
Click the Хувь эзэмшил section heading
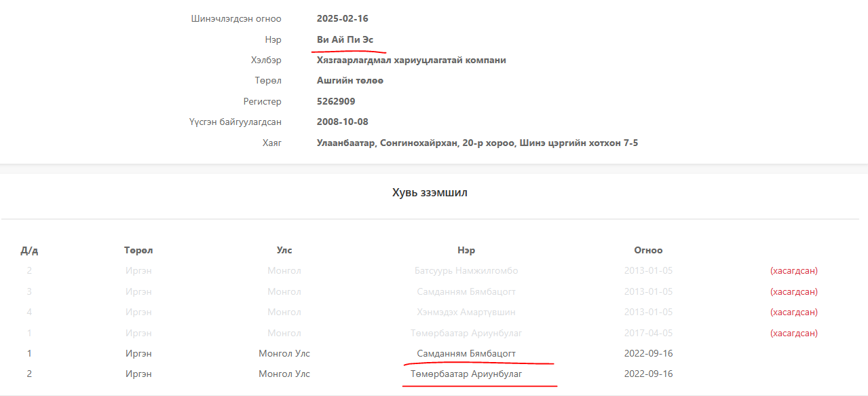click(x=430, y=192)
